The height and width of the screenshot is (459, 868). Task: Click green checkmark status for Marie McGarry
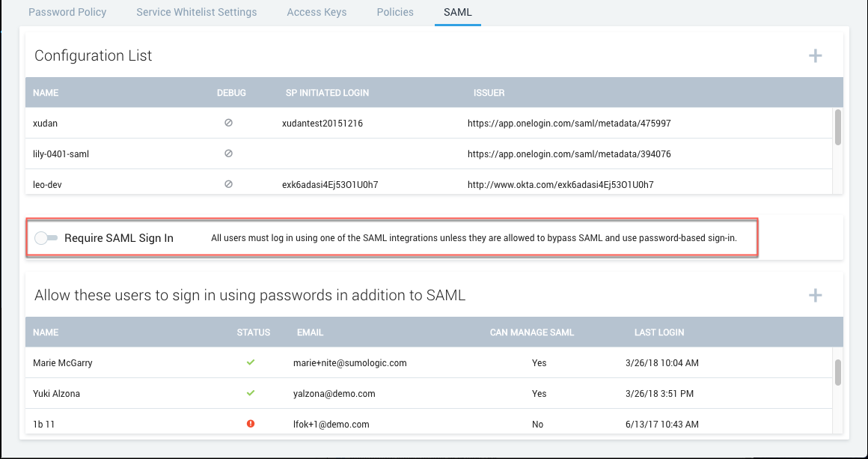(x=251, y=362)
